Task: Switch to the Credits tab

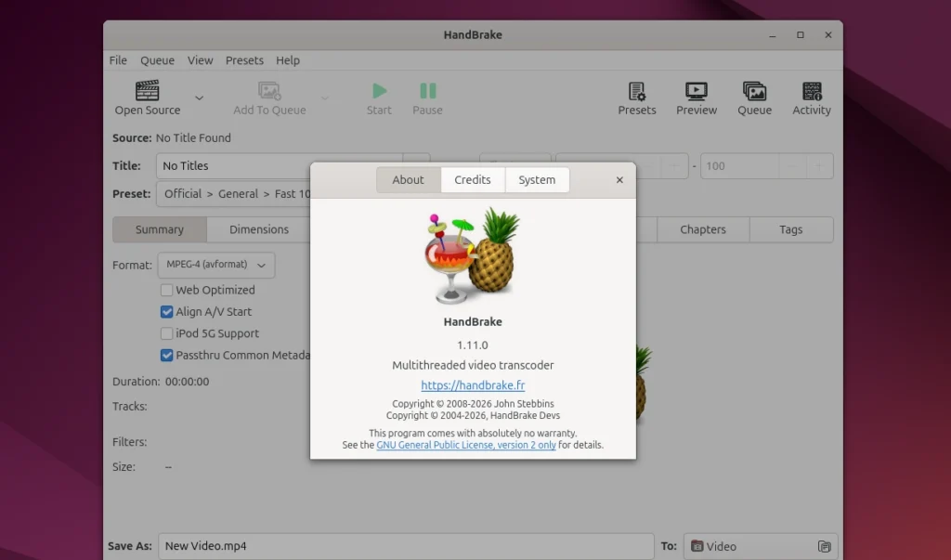Action: [473, 179]
